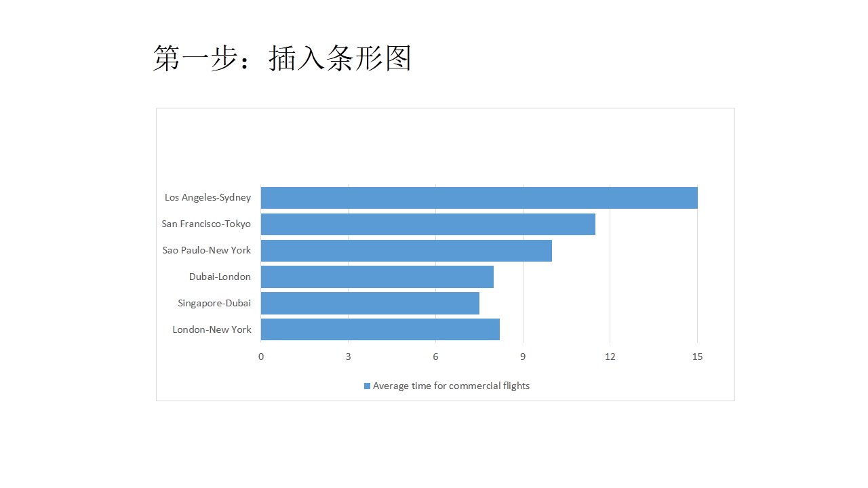The width and height of the screenshot is (868, 488).
Task: Click the Sao Paulo-New York axis label
Action: click(207, 250)
